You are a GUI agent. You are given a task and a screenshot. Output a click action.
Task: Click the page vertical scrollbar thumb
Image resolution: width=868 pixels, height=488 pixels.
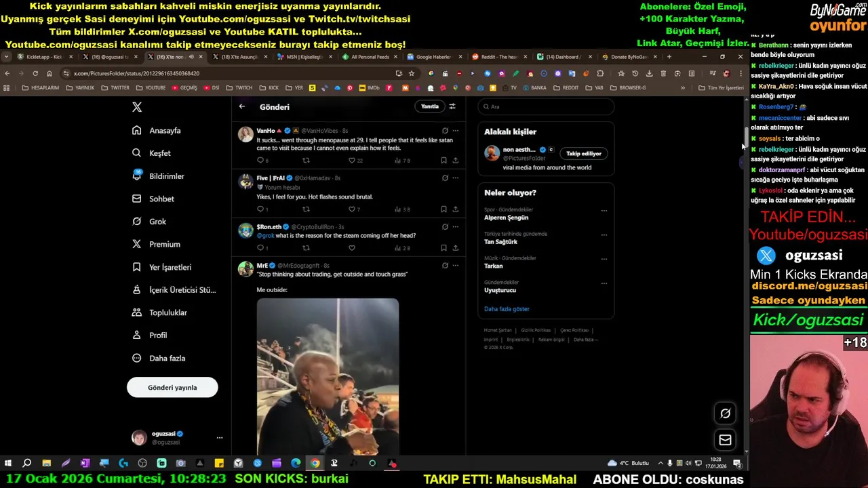[746, 138]
